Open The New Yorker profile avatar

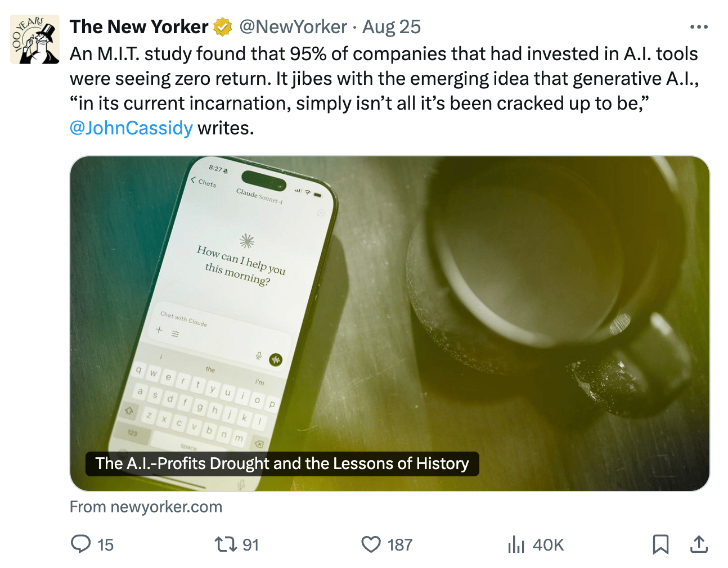[35, 39]
